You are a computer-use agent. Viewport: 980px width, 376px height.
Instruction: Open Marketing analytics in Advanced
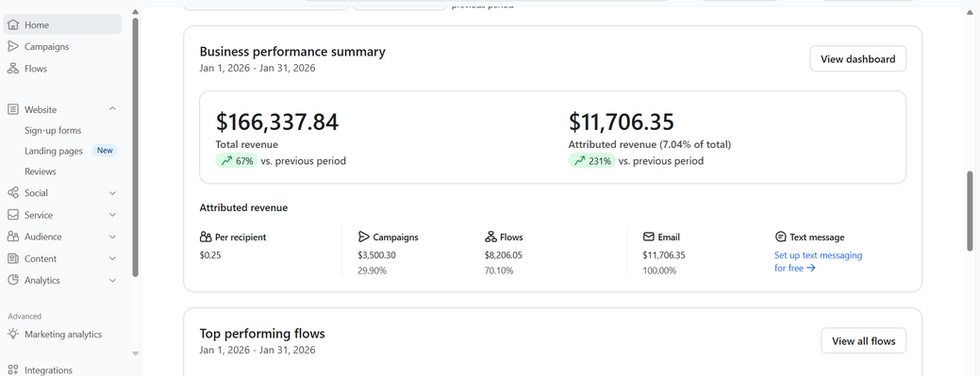(x=62, y=334)
